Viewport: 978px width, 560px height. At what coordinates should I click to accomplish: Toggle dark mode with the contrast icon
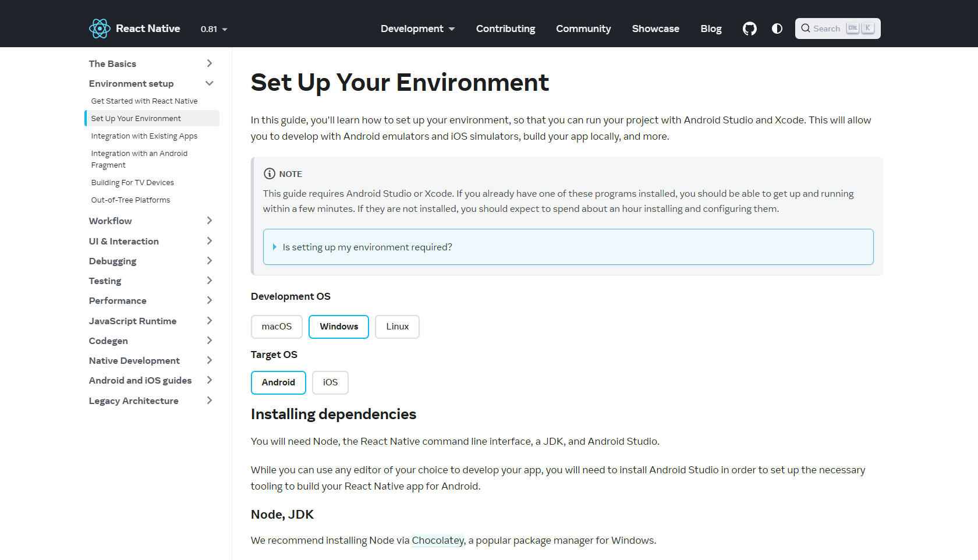tap(777, 29)
